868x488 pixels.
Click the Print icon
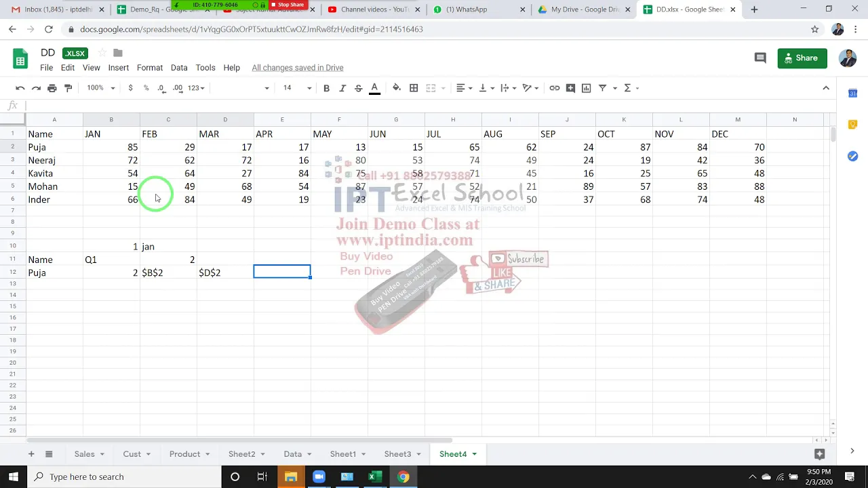pos(52,88)
